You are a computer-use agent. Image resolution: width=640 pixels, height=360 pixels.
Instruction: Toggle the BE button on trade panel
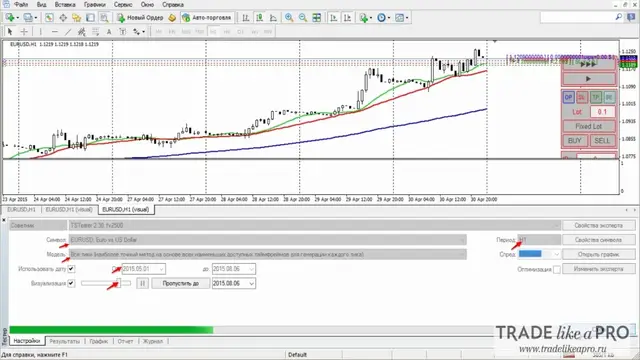click(609, 97)
